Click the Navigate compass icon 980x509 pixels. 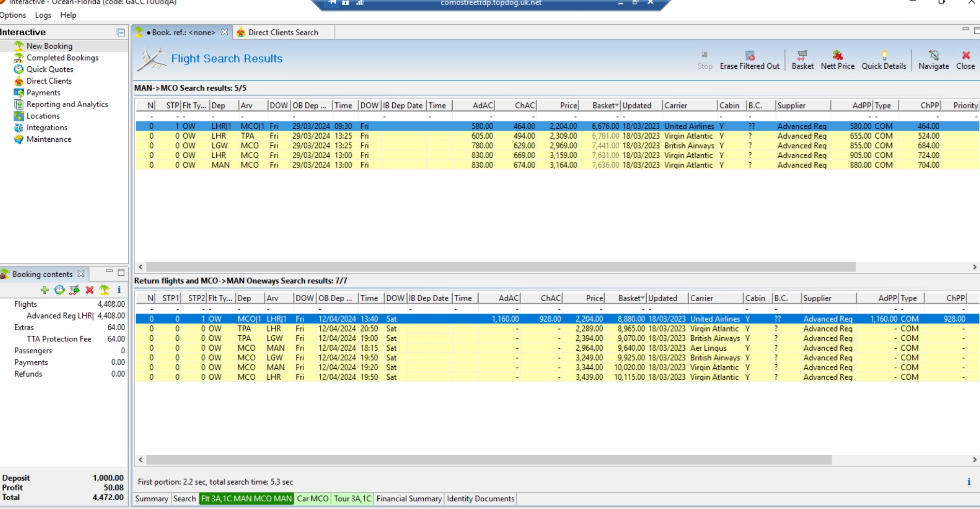pos(933,55)
